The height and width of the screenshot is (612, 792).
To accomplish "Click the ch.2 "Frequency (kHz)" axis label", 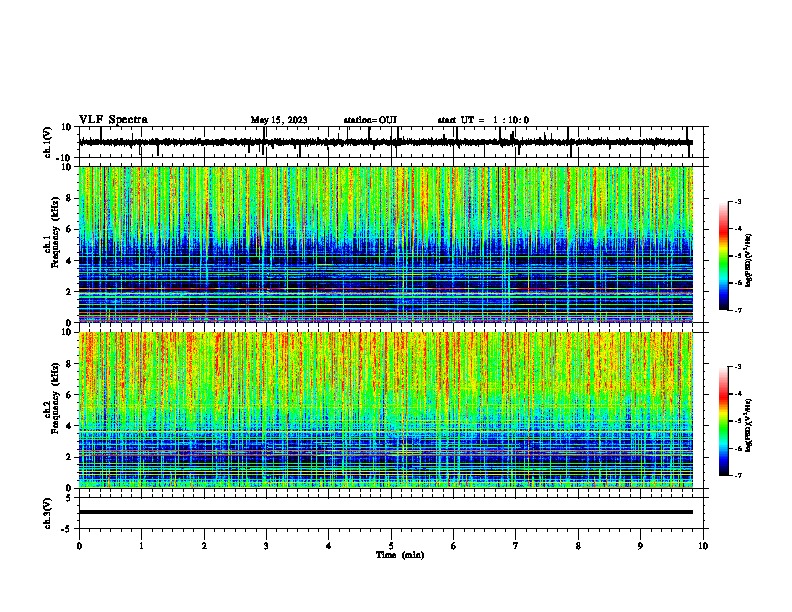I will 55,398.
